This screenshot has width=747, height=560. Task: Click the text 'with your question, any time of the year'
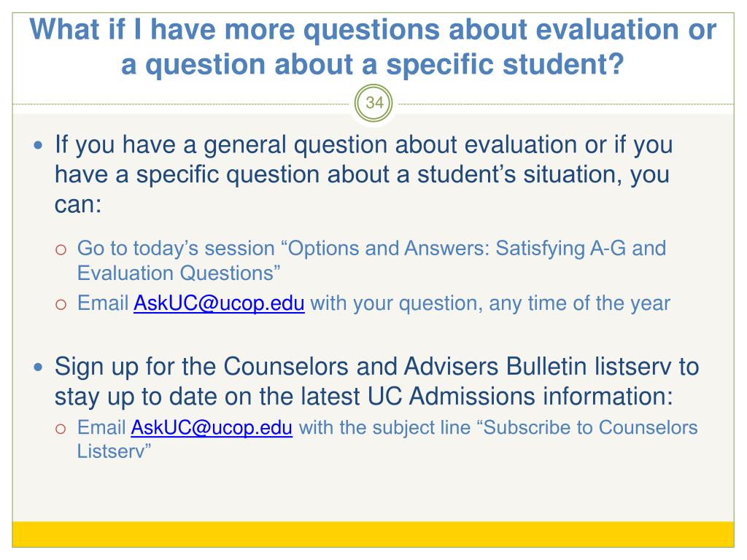click(x=490, y=303)
